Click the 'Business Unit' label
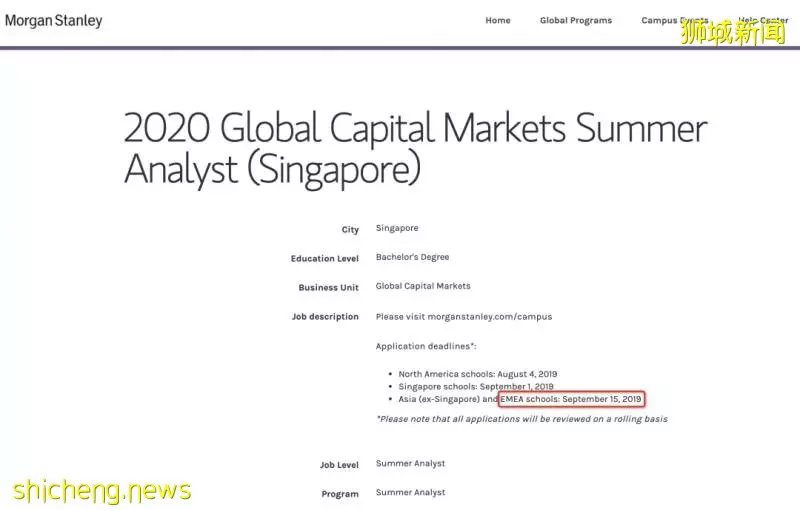This screenshot has width=800, height=510. pyautogui.click(x=329, y=288)
